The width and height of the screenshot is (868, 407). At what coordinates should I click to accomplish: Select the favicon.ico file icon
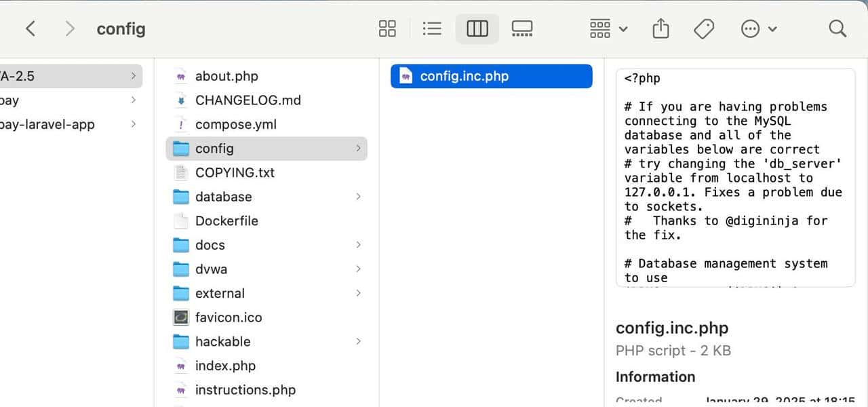pyautogui.click(x=180, y=317)
